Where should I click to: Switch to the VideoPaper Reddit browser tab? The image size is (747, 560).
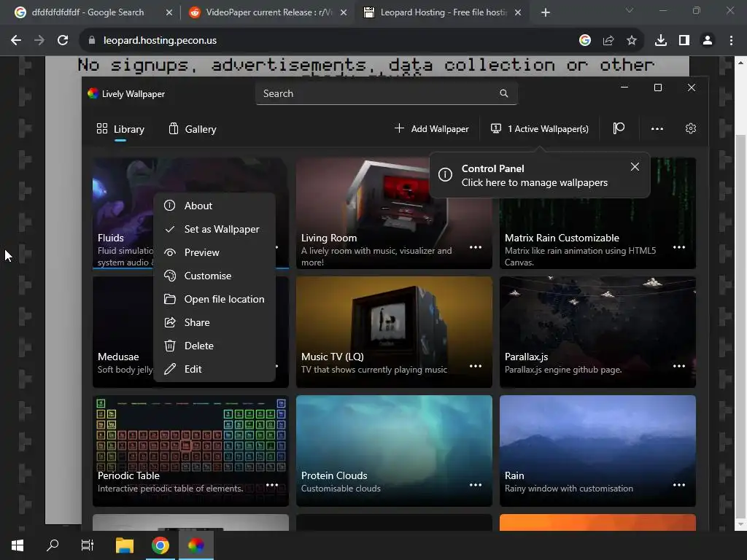pos(267,12)
